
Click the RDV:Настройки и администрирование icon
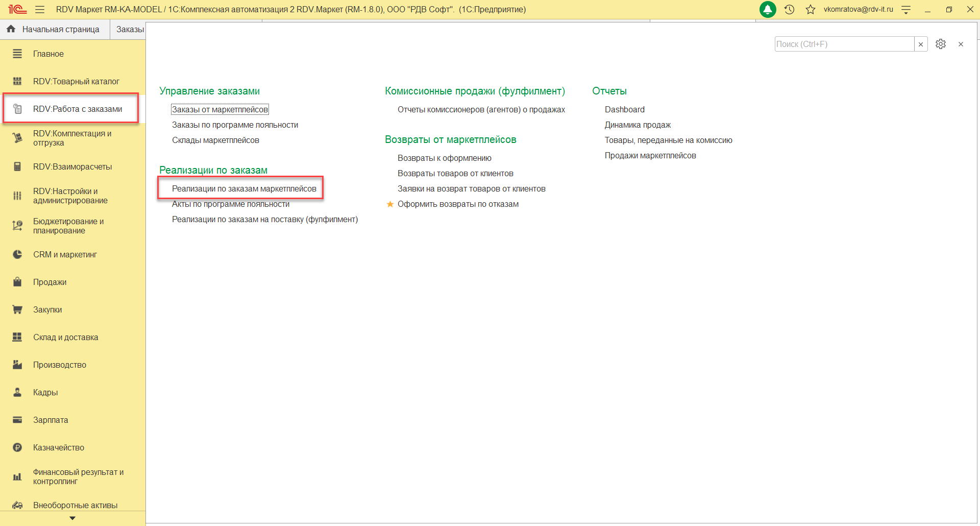(x=17, y=196)
